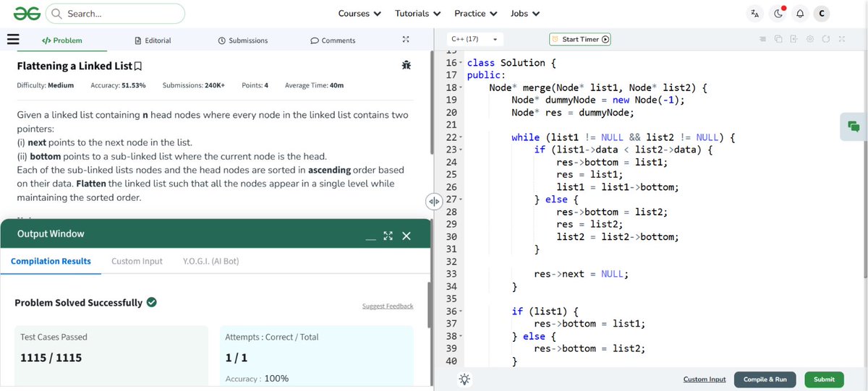Expand the Practice menu
Screen dimensions: 868x391
coord(475,14)
